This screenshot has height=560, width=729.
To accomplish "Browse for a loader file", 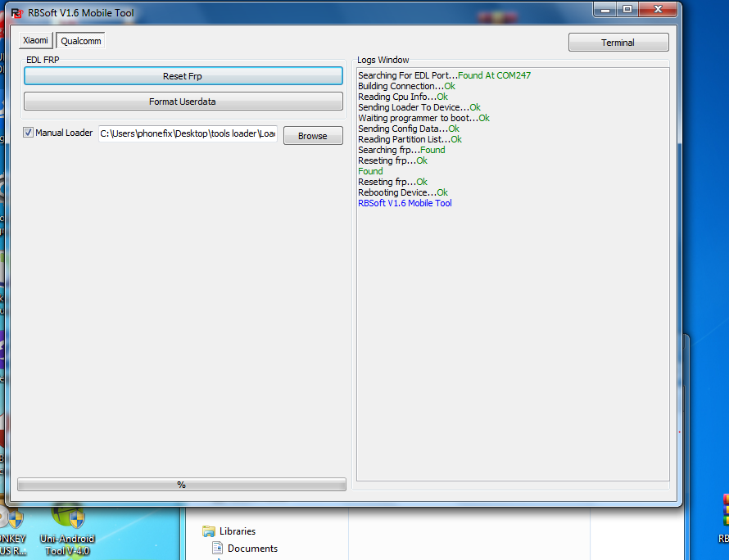I will (313, 136).
